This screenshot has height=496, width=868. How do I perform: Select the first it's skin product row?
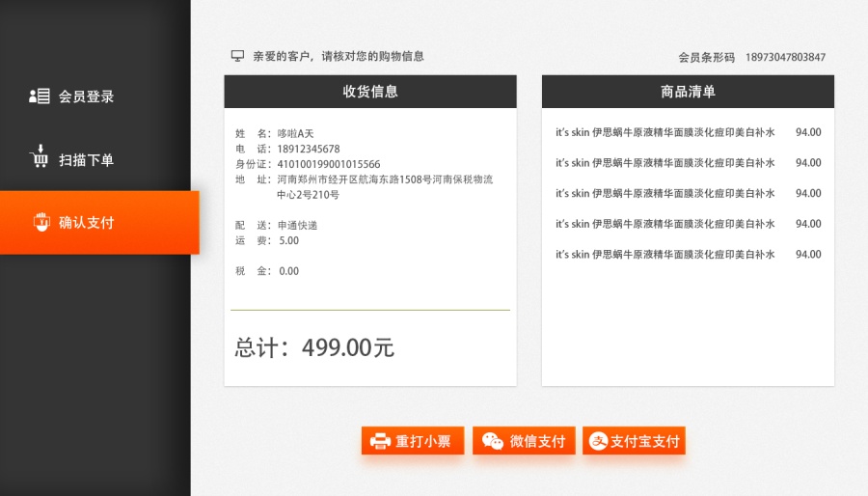click(x=688, y=132)
